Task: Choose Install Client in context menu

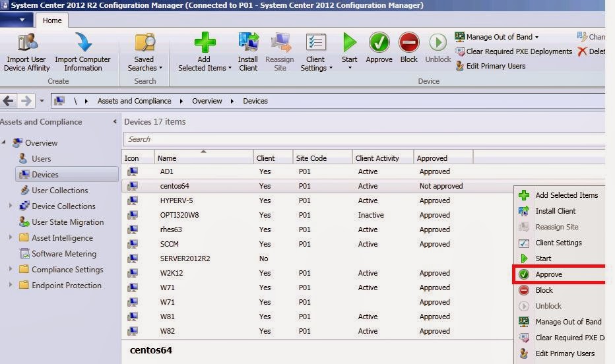Action: (x=560, y=211)
